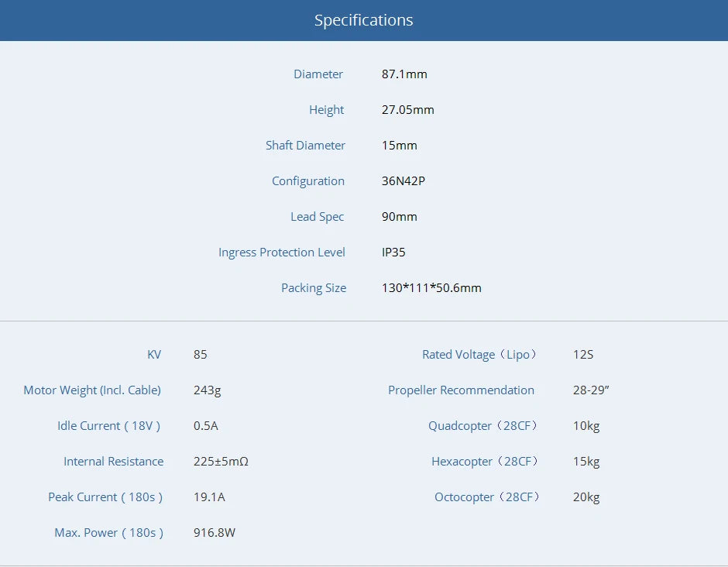Select the KV label
The height and width of the screenshot is (567, 728).
pos(154,354)
